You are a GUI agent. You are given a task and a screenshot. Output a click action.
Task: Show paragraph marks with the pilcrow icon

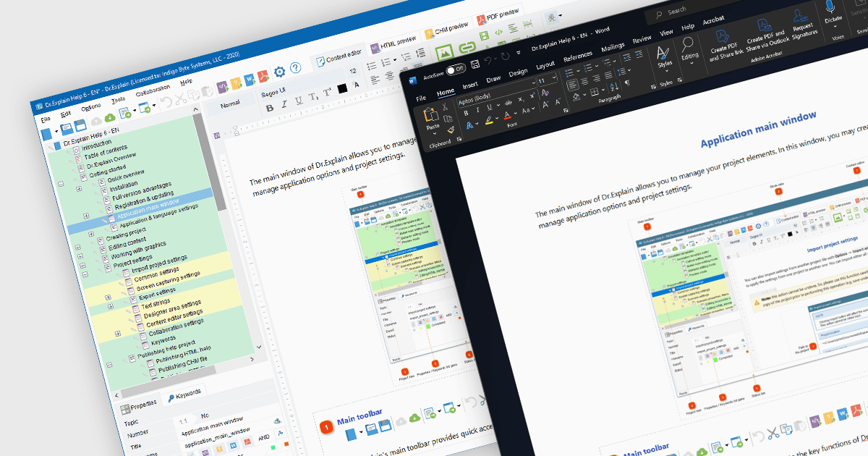627,83
